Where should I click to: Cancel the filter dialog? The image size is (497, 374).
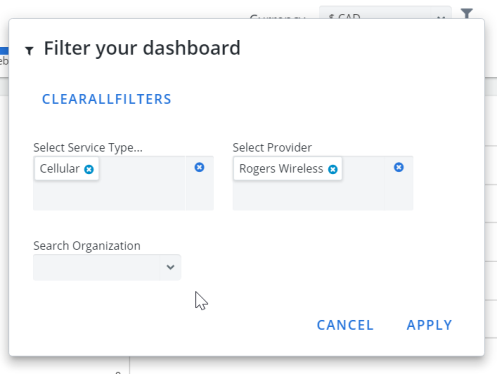pos(345,325)
